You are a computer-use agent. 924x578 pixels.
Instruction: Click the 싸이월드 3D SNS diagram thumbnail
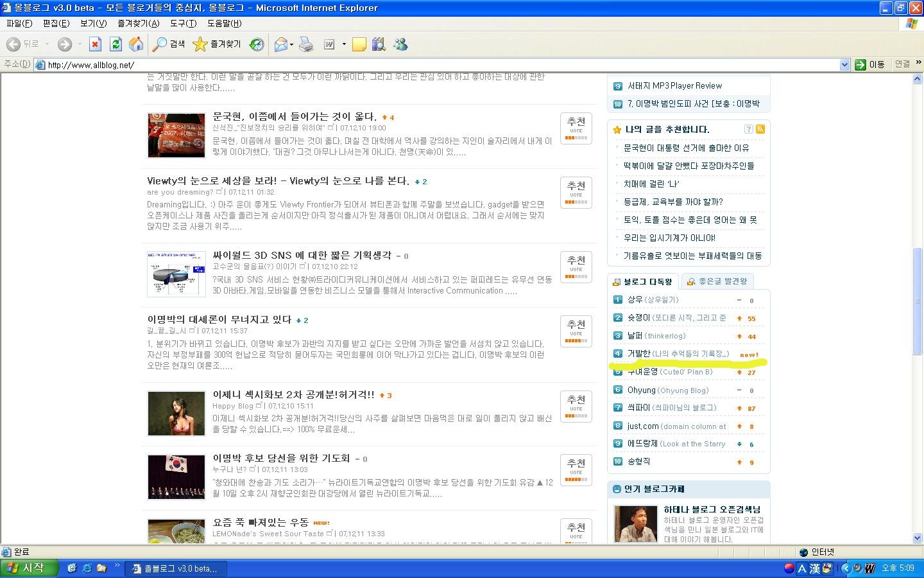pyautogui.click(x=176, y=274)
